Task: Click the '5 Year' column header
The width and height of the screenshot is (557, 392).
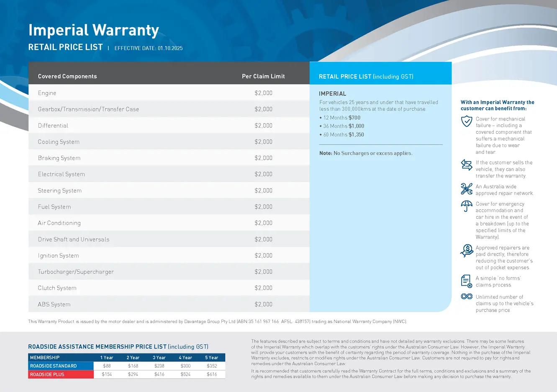Action: pyautogui.click(x=212, y=358)
